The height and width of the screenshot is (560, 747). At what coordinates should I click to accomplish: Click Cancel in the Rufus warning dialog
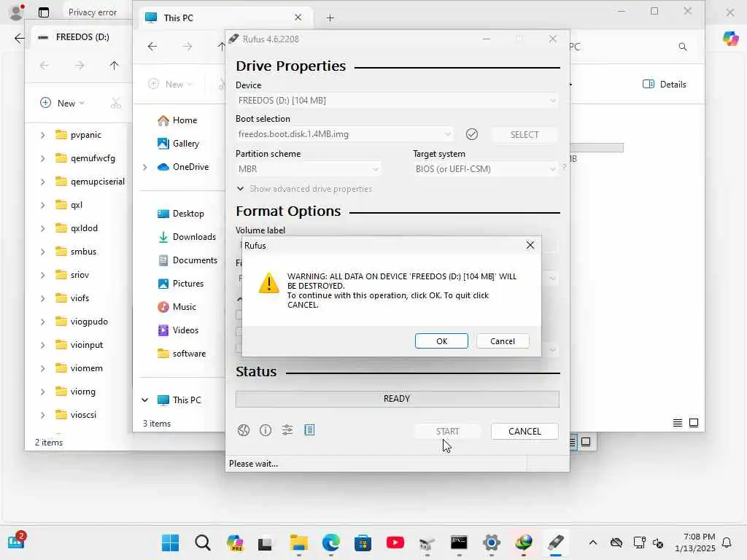point(502,341)
